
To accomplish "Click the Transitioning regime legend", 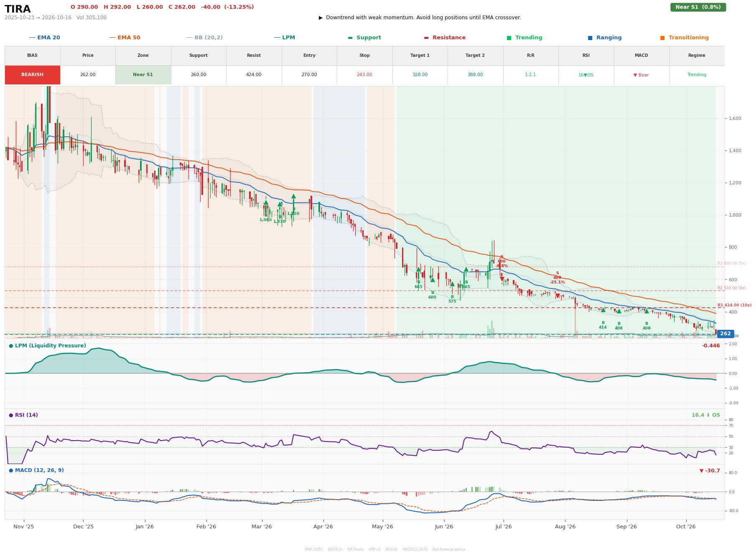I will point(685,38).
